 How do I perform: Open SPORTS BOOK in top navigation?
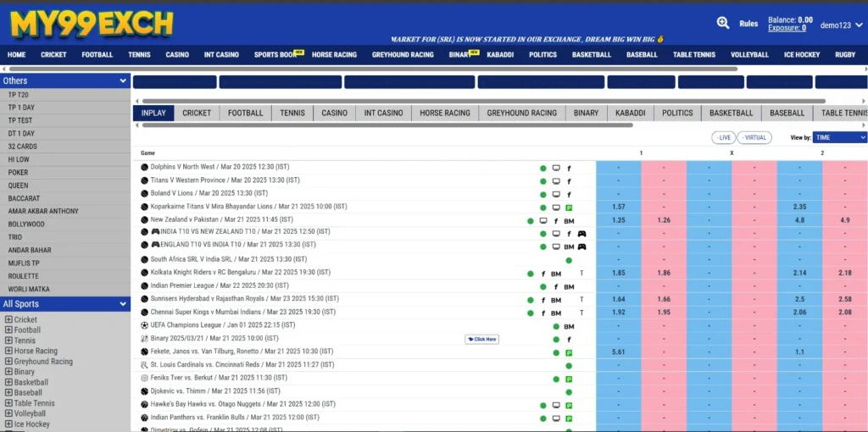click(x=276, y=55)
